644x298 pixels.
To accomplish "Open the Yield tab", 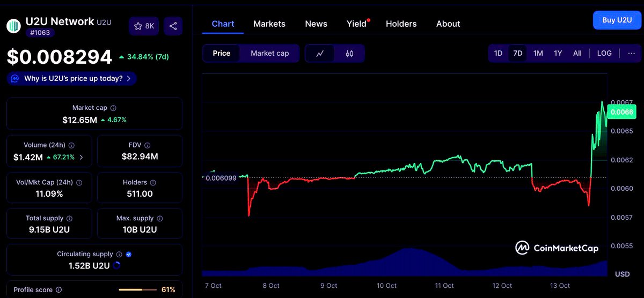I will [357, 24].
